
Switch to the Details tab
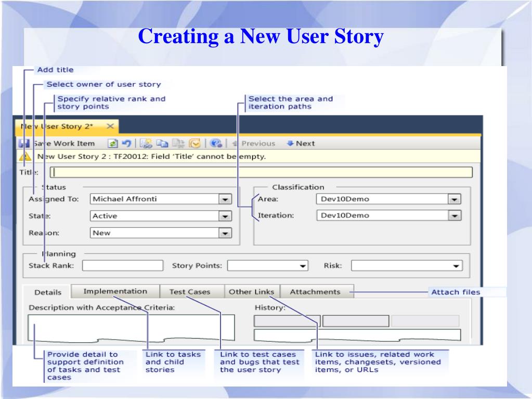click(48, 292)
